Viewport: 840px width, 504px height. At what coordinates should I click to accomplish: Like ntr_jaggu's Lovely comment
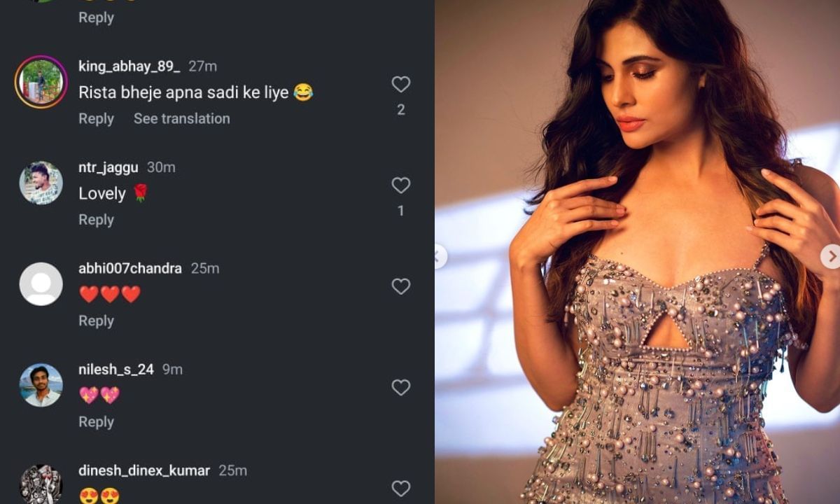coord(400,185)
